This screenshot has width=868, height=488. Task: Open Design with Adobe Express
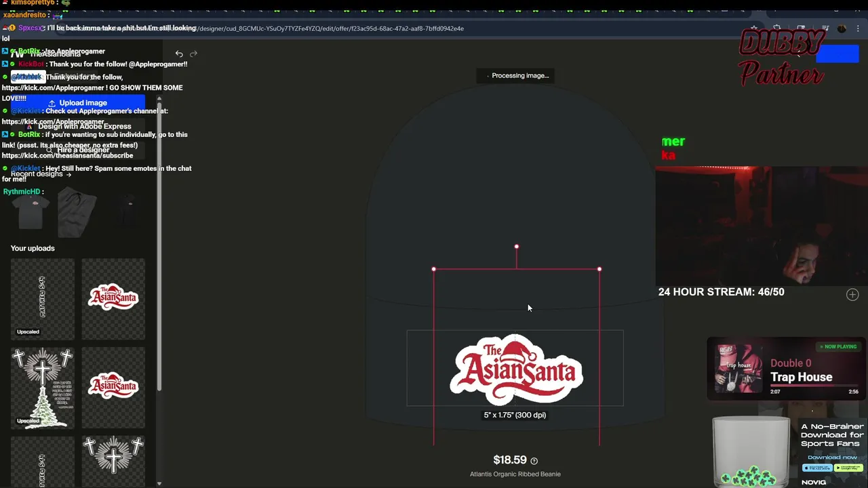tap(77, 126)
